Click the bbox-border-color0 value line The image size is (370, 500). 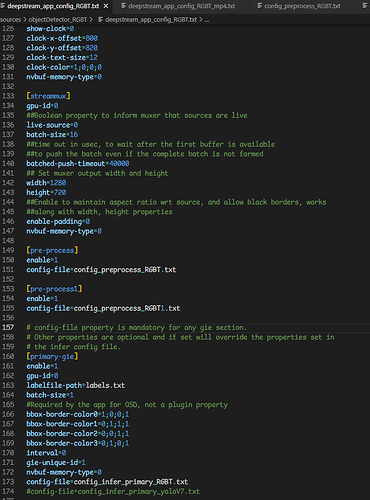[78, 414]
